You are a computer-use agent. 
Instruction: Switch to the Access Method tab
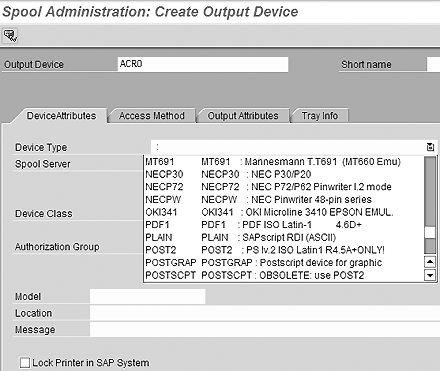tap(152, 116)
